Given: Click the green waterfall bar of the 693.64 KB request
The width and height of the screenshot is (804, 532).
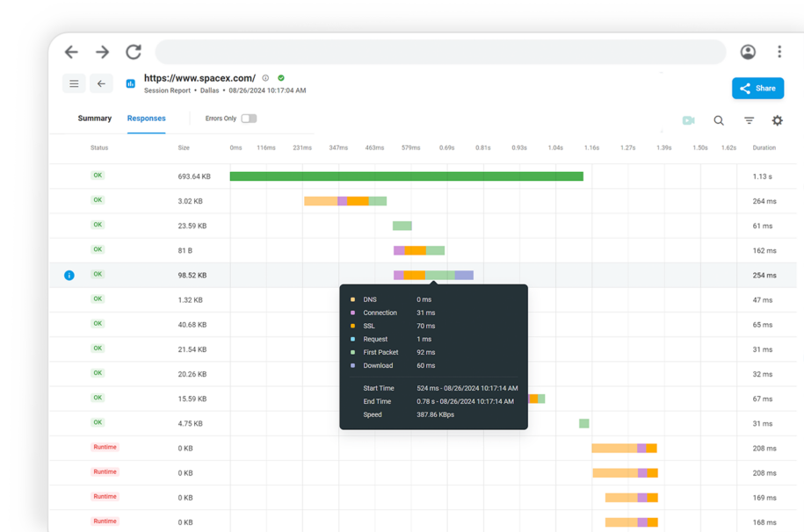Looking at the screenshot, I should (x=406, y=176).
